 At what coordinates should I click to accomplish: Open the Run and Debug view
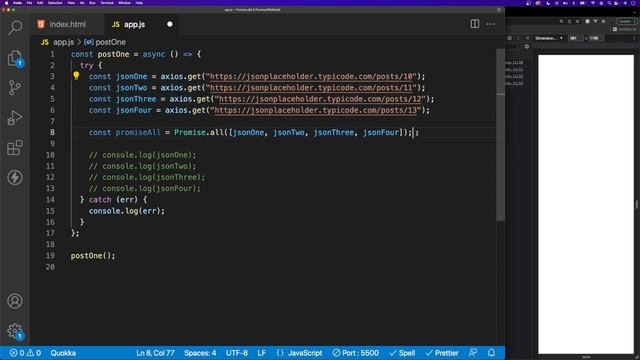click(15, 118)
